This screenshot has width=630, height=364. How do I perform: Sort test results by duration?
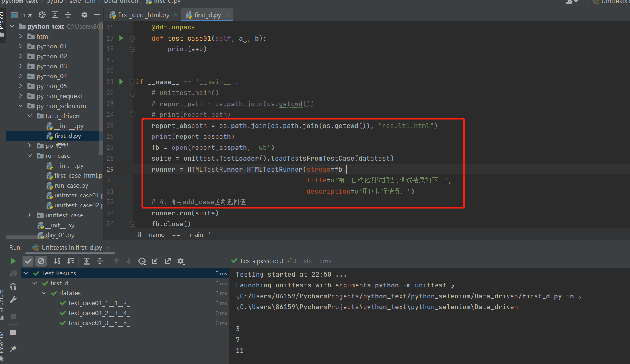point(70,261)
